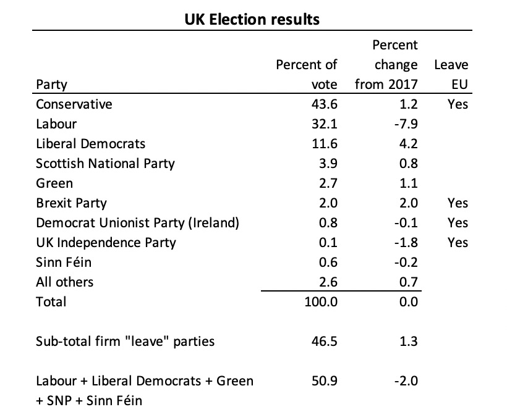Click the "Yes" cell in the Conservative row
The height and width of the screenshot is (420, 507).
click(458, 104)
